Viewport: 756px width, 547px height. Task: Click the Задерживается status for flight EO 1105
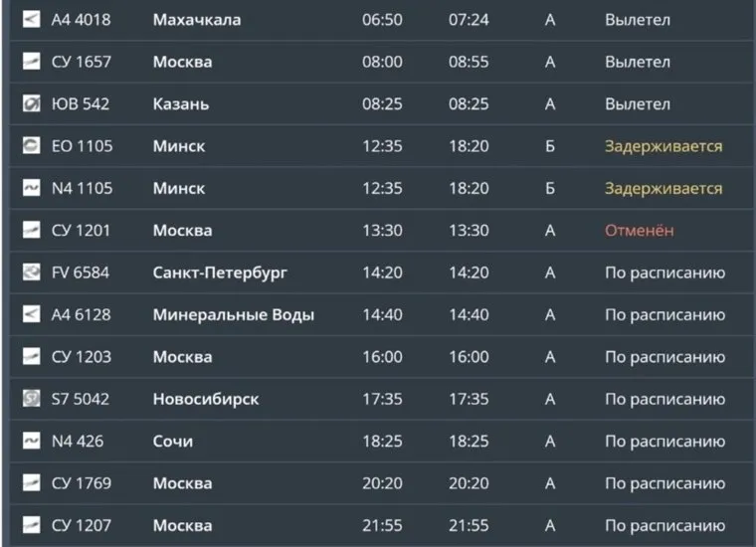tap(663, 146)
